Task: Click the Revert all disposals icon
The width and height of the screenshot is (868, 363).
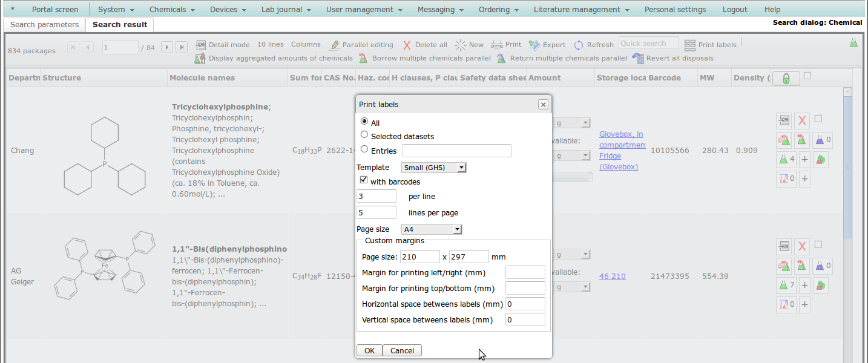Action: pos(637,58)
